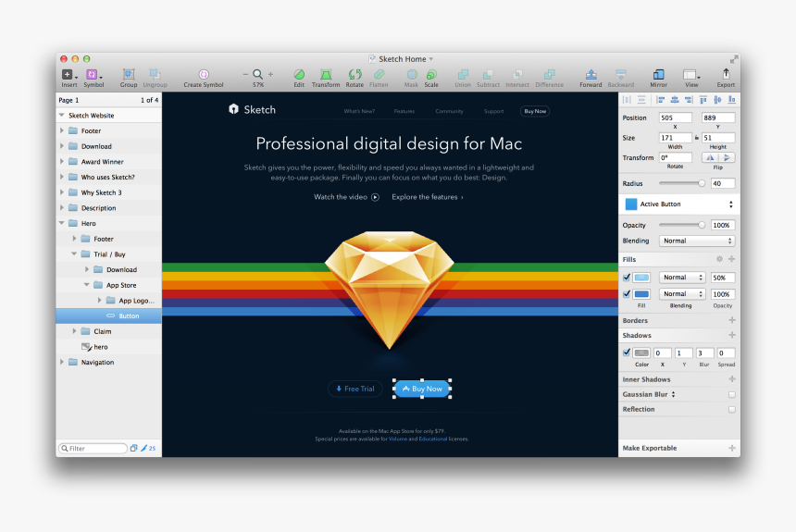Image resolution: width=796 pixels, height=532 pixels.
Task: Collapse the Hero folder
Action: click(x=62, y=223)
